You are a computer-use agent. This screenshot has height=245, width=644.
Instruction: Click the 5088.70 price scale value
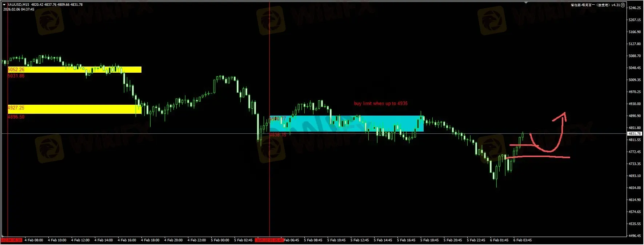[635, 56]
